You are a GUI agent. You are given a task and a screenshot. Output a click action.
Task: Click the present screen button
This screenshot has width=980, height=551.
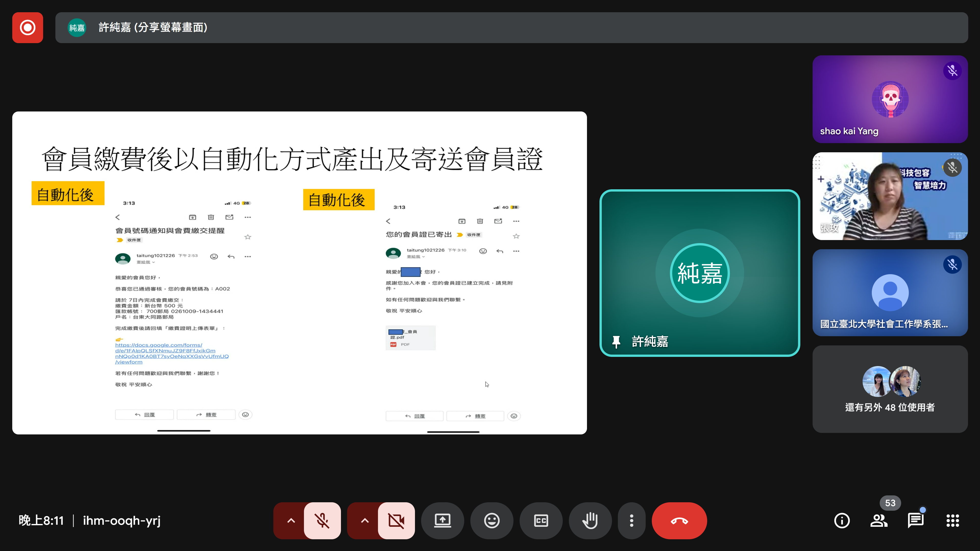443,520
